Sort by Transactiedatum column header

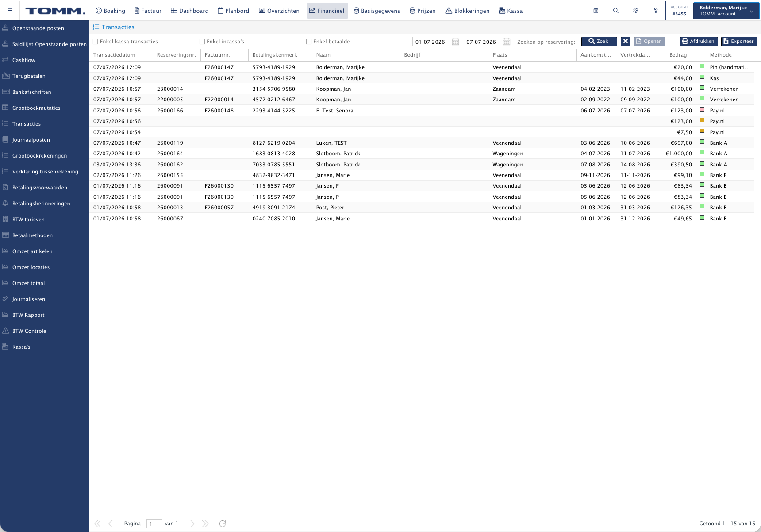pyautogui.click(x=120, y=55)
